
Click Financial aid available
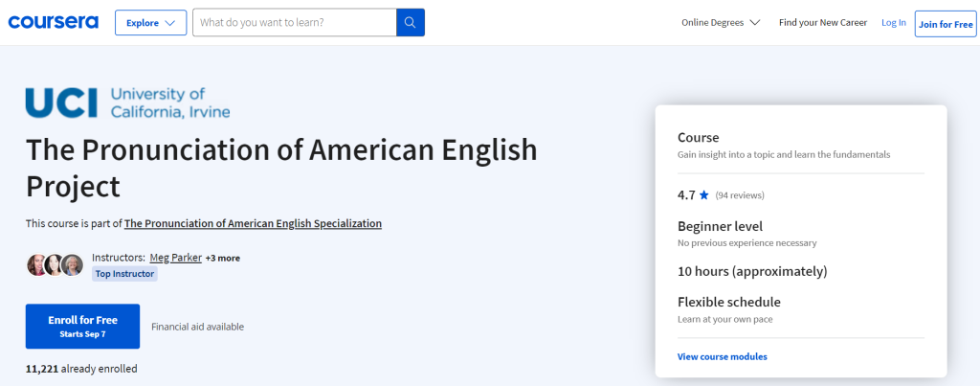(x=197, y=327)
